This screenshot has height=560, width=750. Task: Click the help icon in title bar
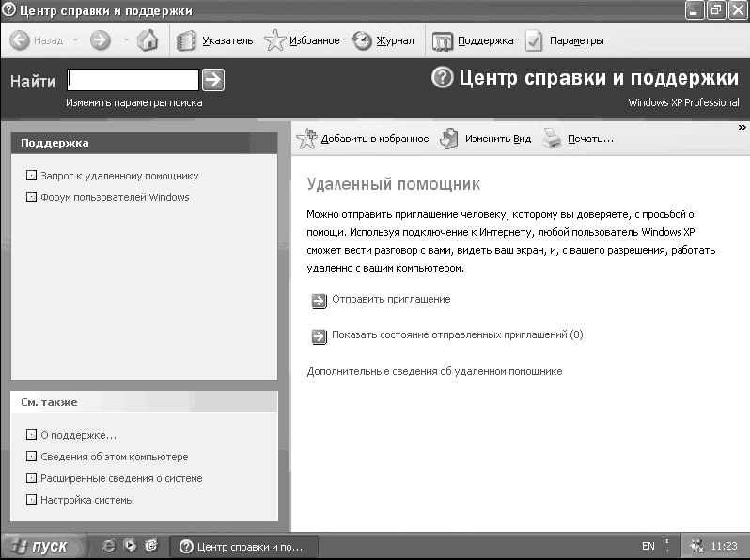[9, 9]
